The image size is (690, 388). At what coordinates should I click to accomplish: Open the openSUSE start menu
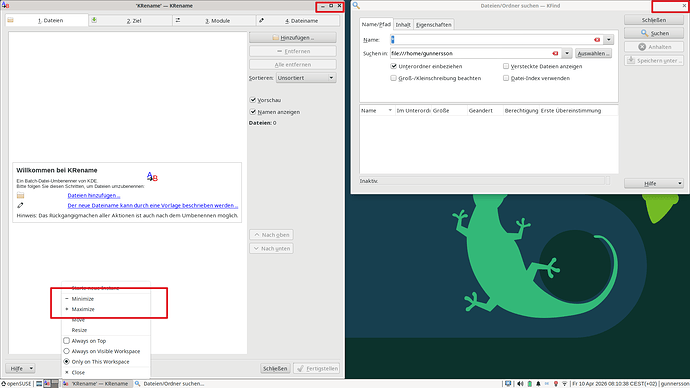click(16, 384)
